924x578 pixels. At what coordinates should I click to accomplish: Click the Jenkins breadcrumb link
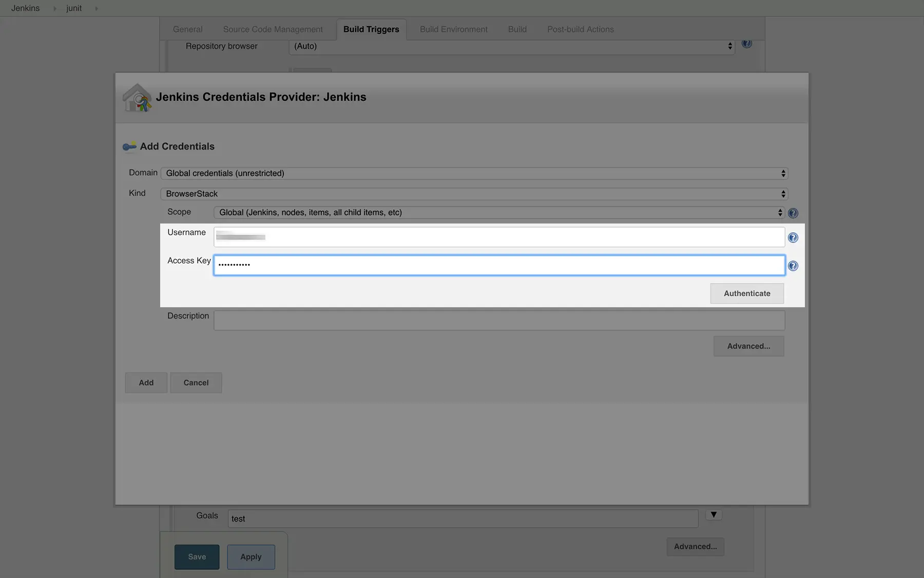point(25,8)
